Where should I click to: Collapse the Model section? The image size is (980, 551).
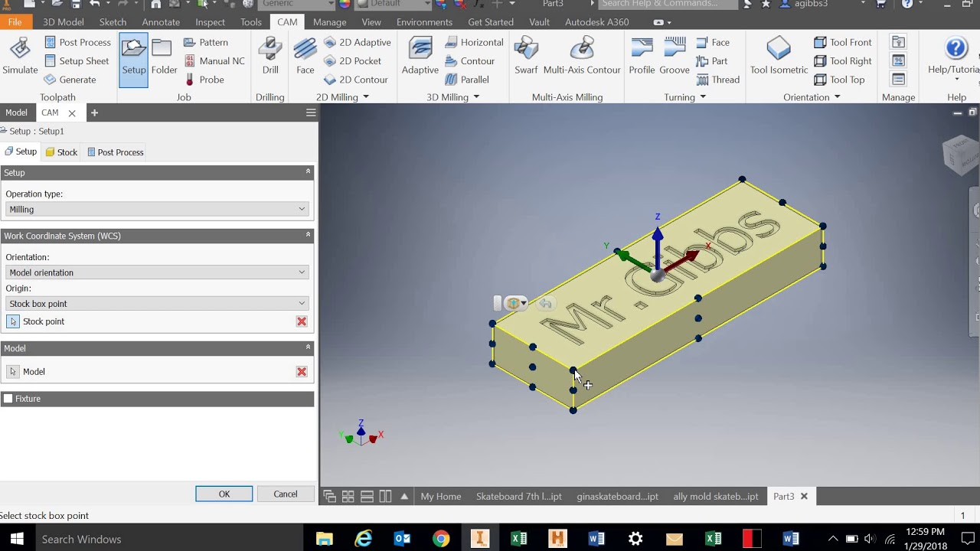(x=309, y=347)
